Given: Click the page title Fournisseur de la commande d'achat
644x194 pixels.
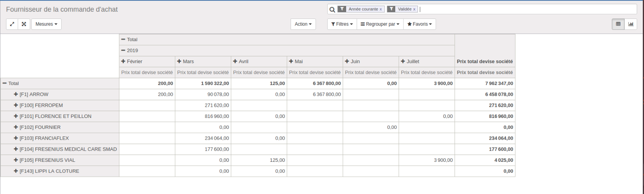Looking at the screenshot, I should click(62, 9).
